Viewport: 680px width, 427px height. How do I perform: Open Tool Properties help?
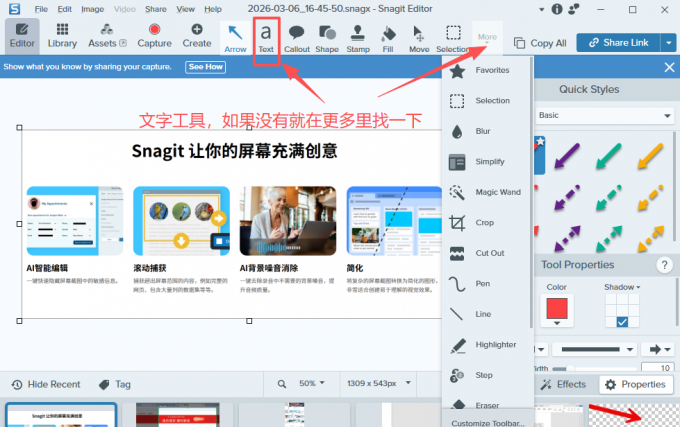tap(664, 265)
